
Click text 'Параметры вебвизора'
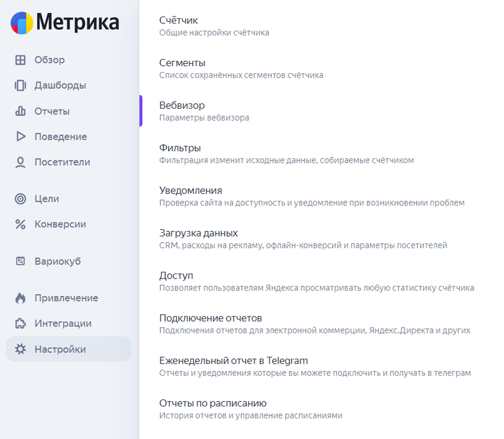click(204, 118)
